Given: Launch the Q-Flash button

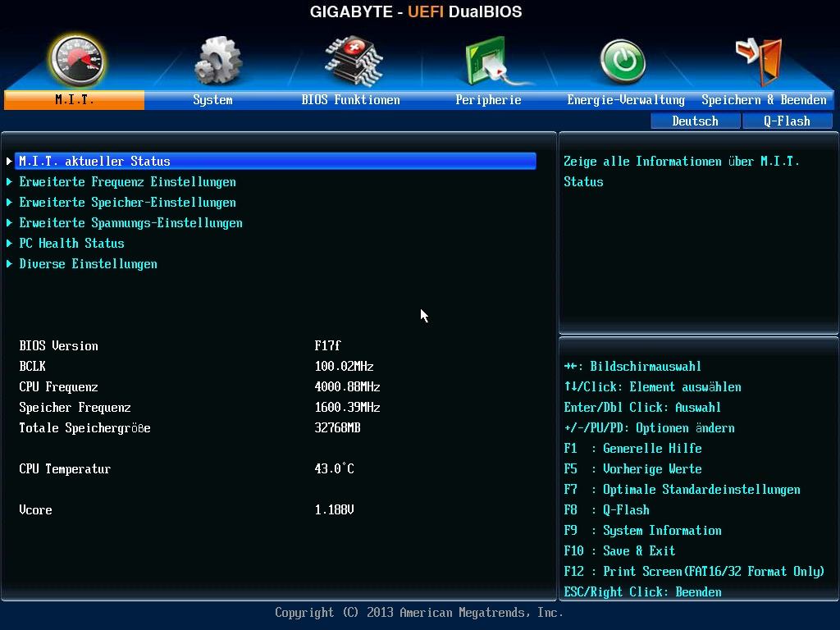Looking at the screenshot, I should tap(787, 121).
